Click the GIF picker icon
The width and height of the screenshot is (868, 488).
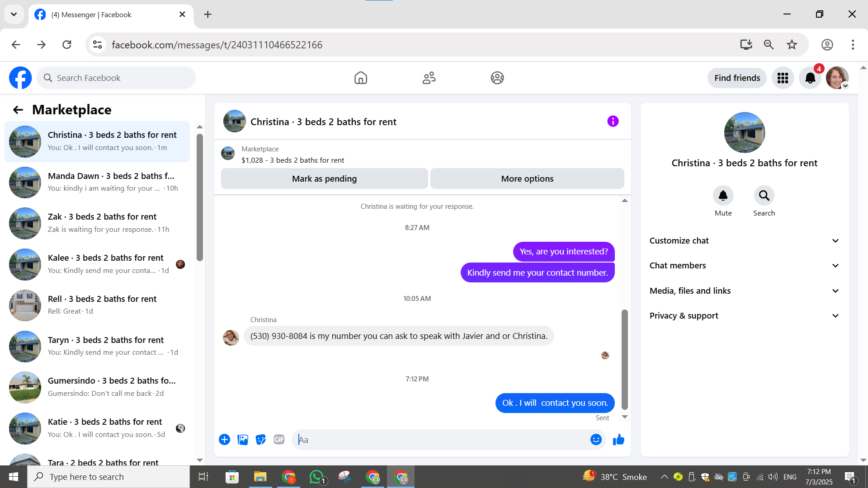coord(279,440)
